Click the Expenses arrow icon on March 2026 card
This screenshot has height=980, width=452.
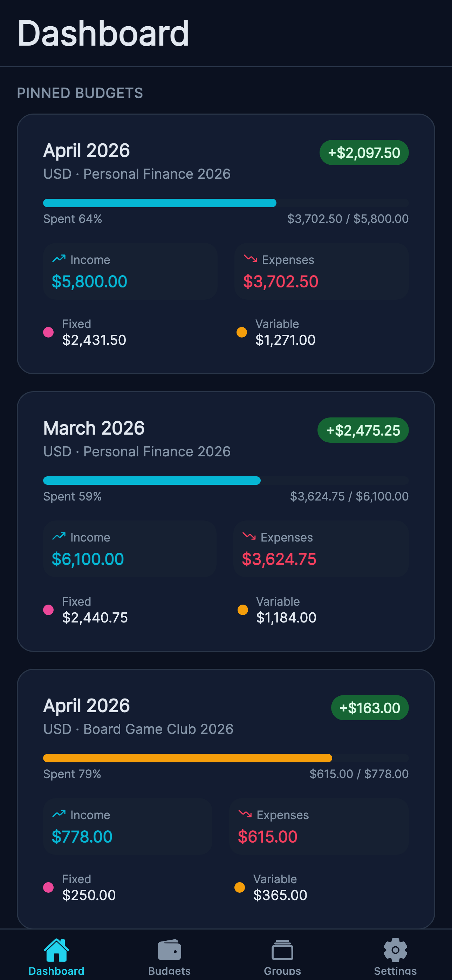[x=249, y=536]
